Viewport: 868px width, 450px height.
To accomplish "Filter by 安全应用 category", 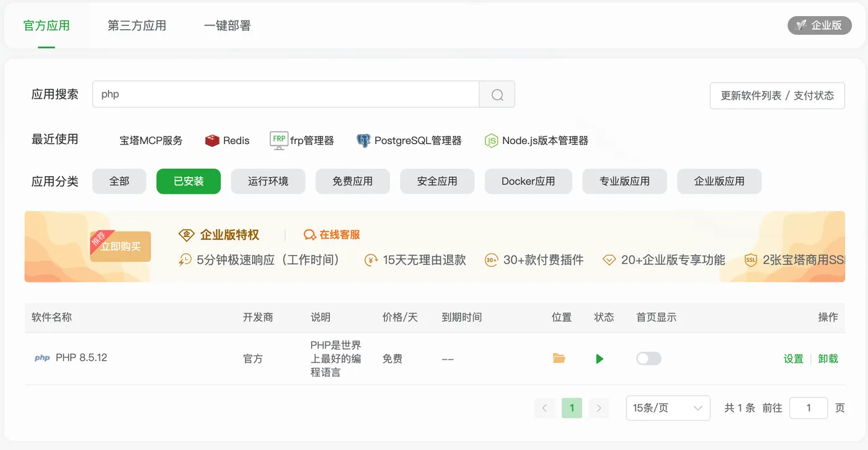I will (x=437, y=181).
